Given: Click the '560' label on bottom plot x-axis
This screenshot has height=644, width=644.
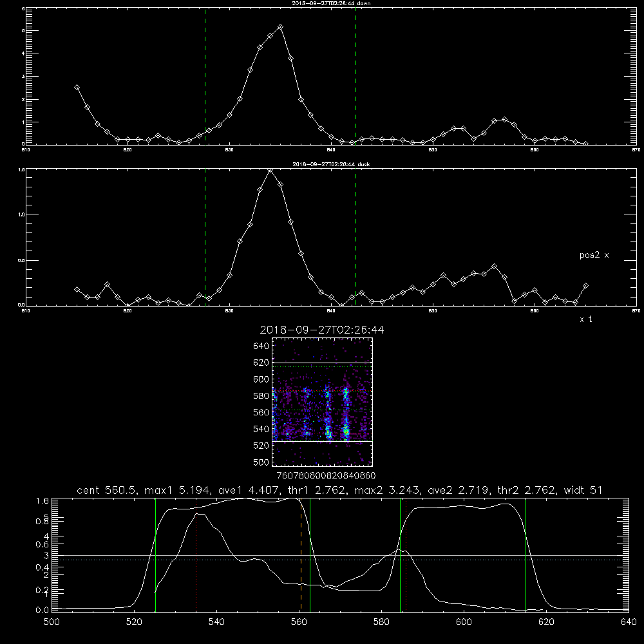Looking at the screenshot, I should [x=299, y=622].
